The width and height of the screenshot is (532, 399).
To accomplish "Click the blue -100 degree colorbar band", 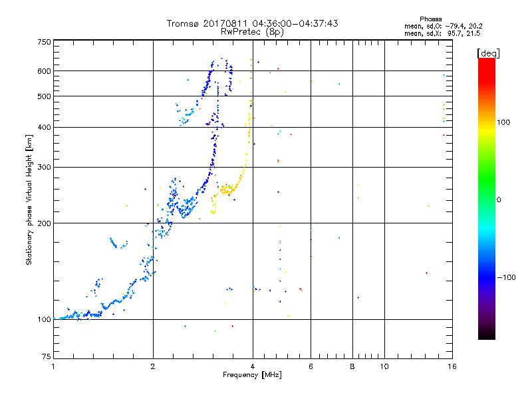I will click(x=487, y=277).
